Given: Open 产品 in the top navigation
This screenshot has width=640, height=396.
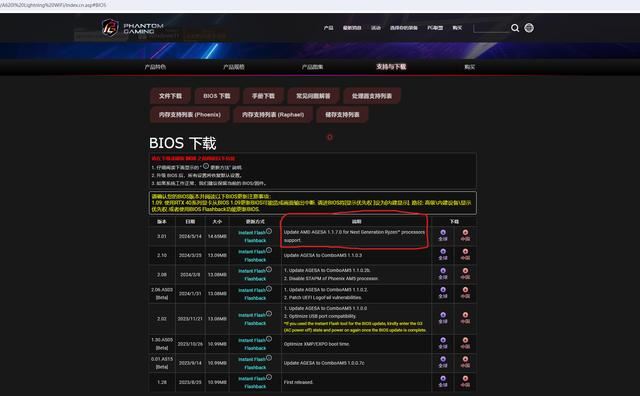Looking at the screenshot, I should click(x=328, y=28).
